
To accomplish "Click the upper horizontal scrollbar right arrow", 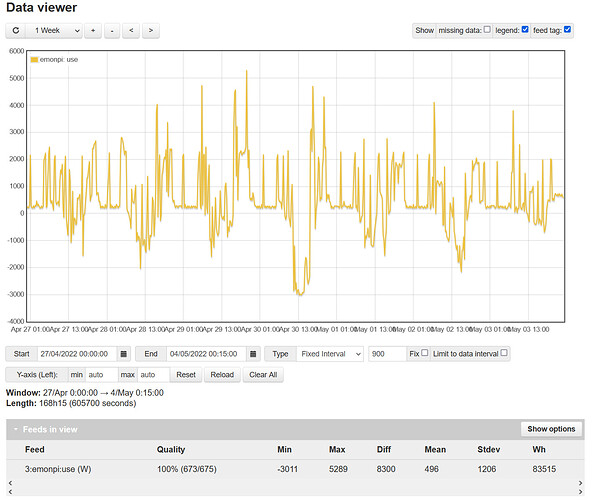I will (x=581, y=483).
